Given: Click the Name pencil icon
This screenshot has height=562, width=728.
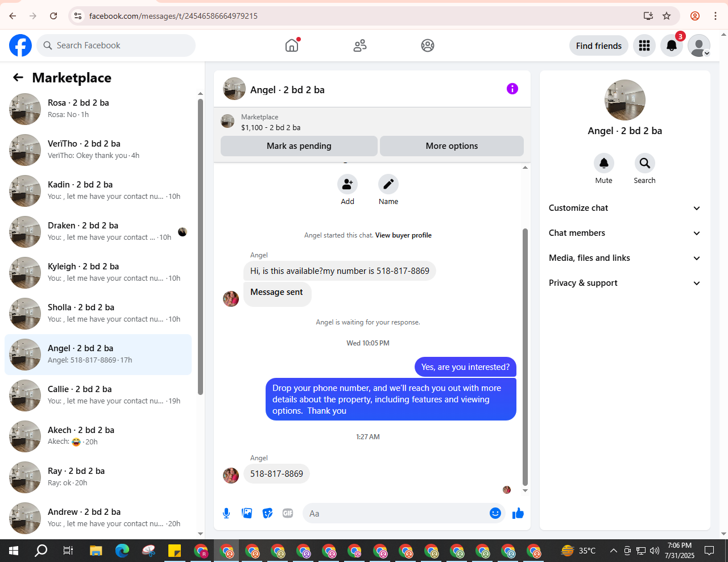Looking at the screenshot, I should click(388, 184).
